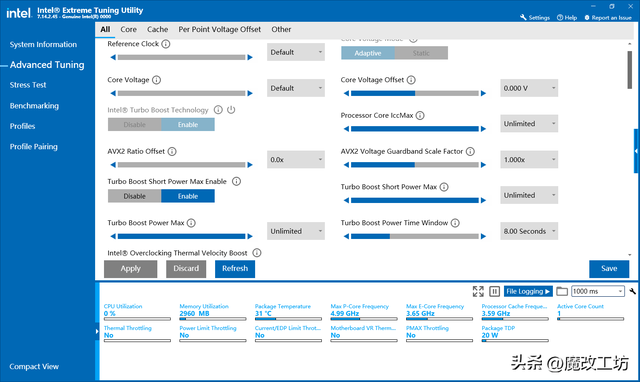Viewport: 640px width, 382px height.
Task: Open Processor Core IccMax Unlimited dropdown
Action: click(529, 124)
